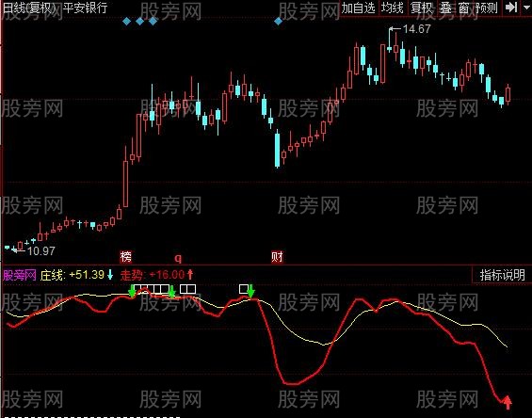532x418 pixels.
Task: Click the red 榜 event marker
Action: pos(125,256)
